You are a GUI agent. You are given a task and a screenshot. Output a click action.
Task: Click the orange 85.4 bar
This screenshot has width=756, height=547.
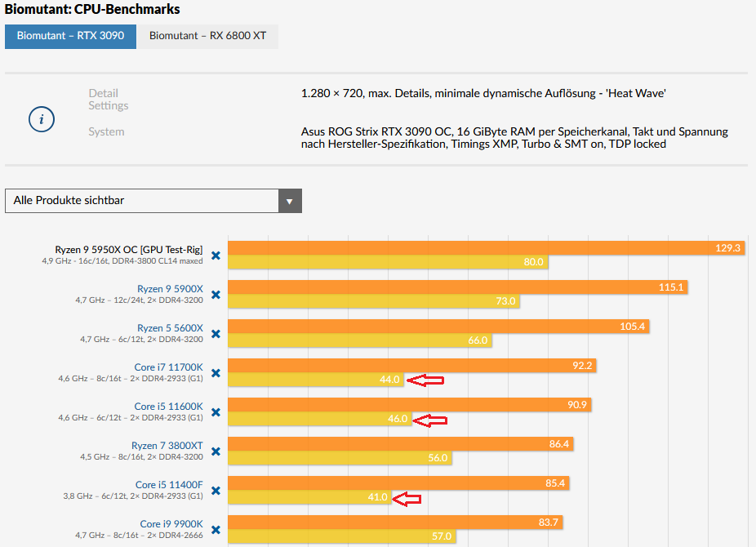pos(398,483)
